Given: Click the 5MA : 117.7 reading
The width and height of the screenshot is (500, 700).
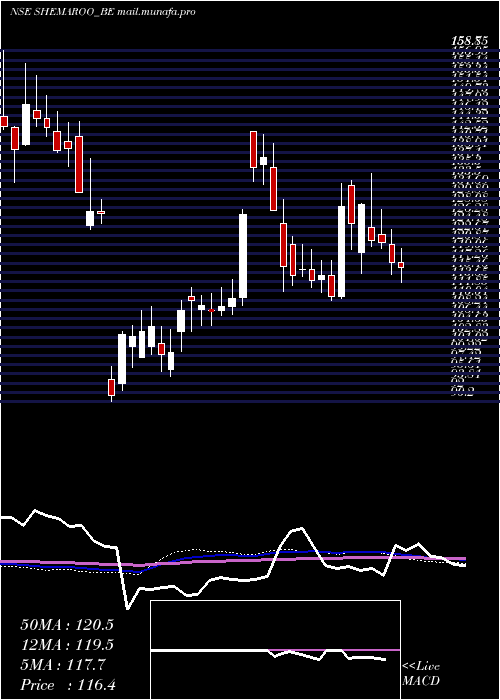Looking at the screenshot, I should click(63, 665).
